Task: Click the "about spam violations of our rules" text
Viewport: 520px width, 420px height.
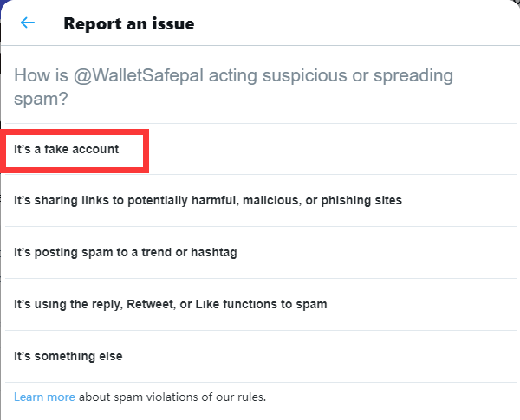Action: (172, 397)
